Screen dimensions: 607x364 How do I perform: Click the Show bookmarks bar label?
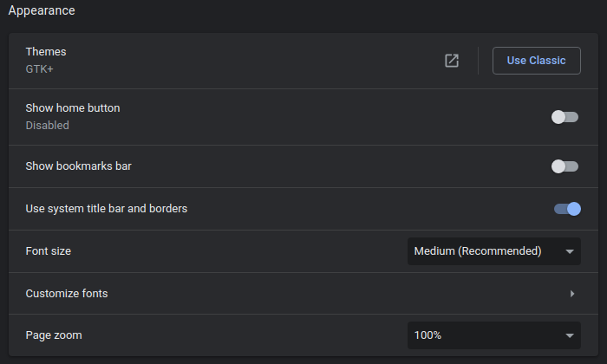[x=79, y=166]
